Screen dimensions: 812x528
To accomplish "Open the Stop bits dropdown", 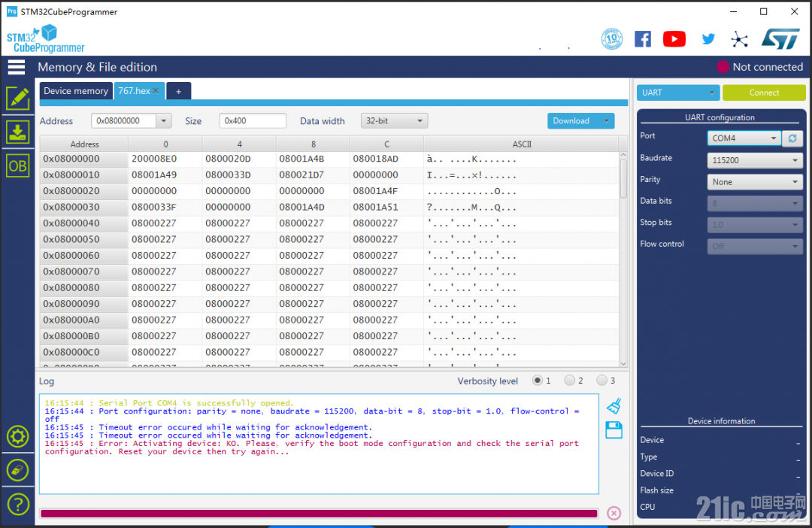I will 755,225.
